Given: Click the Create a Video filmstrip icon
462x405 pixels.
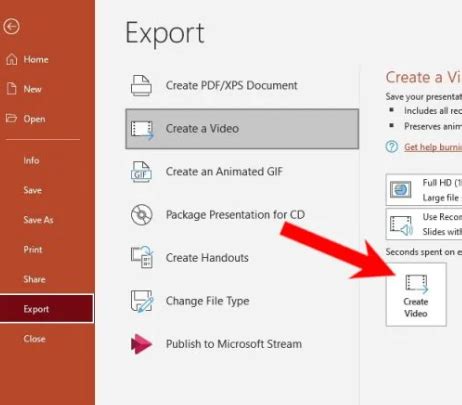Looking at the screenshot, I should [x=142, y=129].
